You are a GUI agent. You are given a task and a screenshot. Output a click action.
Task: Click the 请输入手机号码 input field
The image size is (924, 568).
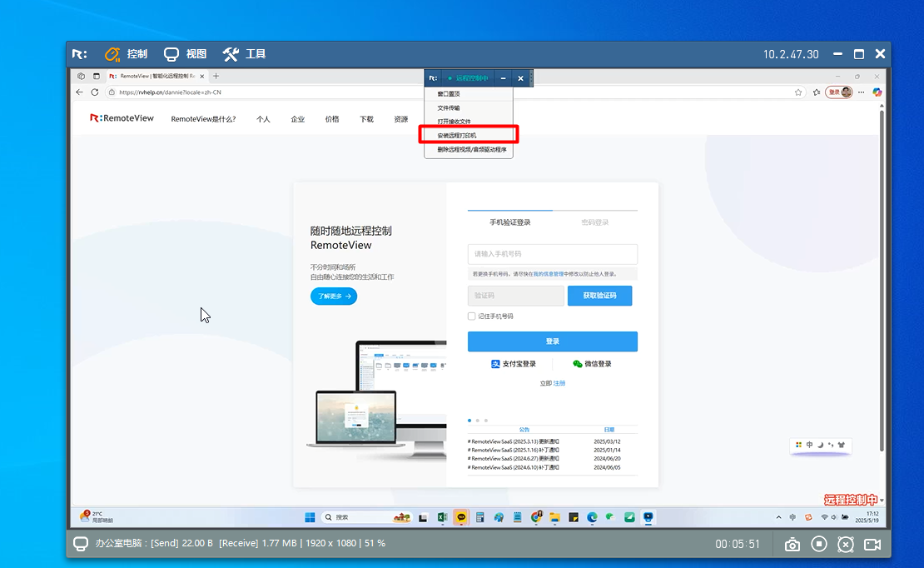(552, 254)
